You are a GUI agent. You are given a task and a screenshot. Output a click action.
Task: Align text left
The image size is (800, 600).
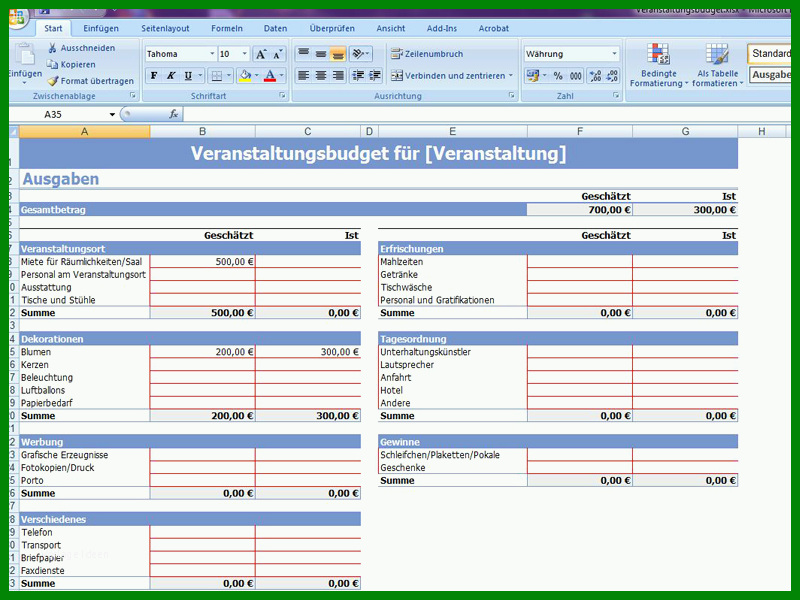coord(304,76)
